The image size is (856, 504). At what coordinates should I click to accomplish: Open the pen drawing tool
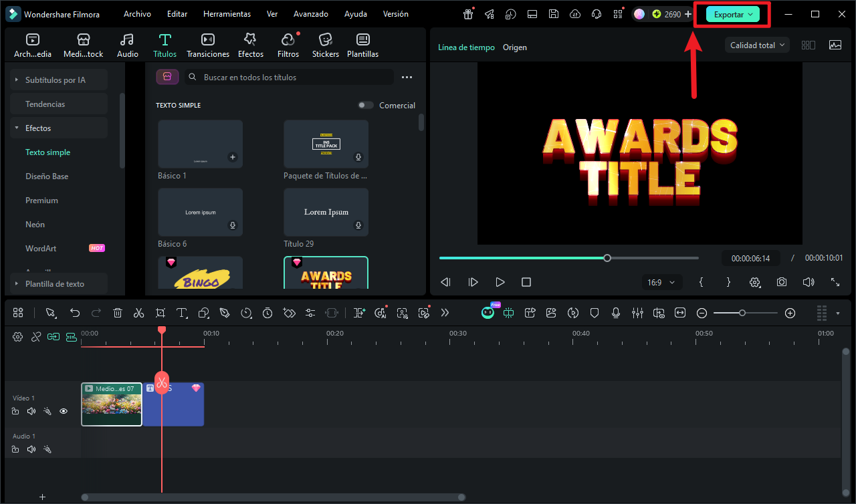click(x=225, y=313)
